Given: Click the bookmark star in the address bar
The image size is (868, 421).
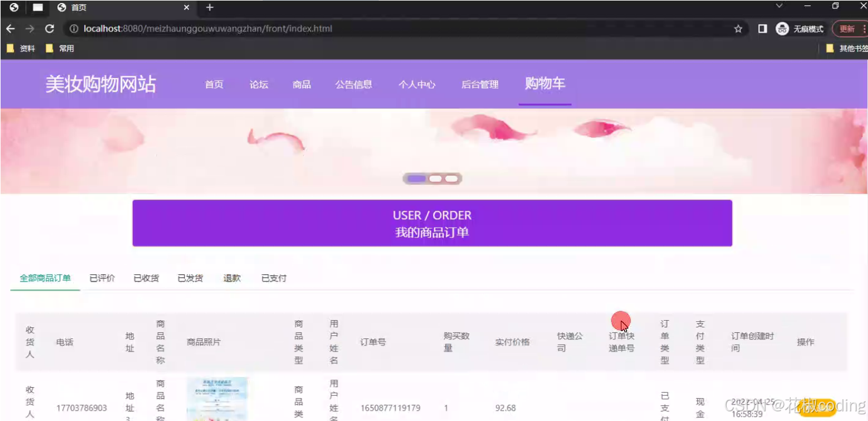Looking at the screenshot, I should click(x=738, y=28).
